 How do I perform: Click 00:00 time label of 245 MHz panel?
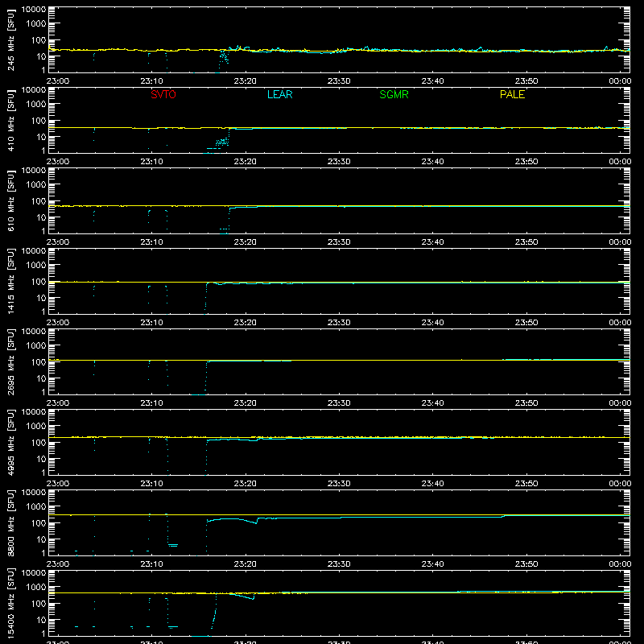620,81
